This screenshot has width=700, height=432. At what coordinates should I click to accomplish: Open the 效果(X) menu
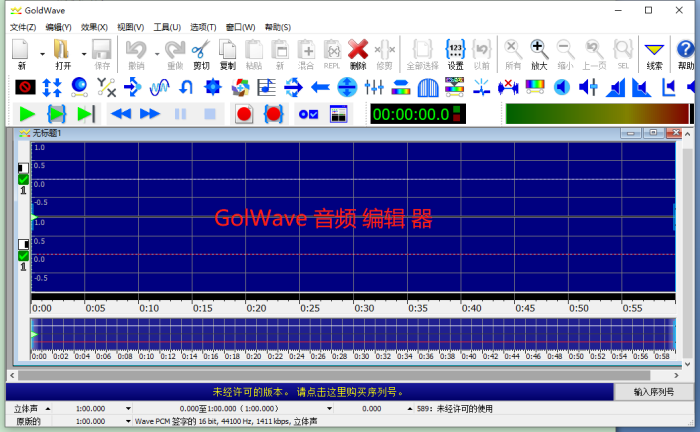coord(94,27)
